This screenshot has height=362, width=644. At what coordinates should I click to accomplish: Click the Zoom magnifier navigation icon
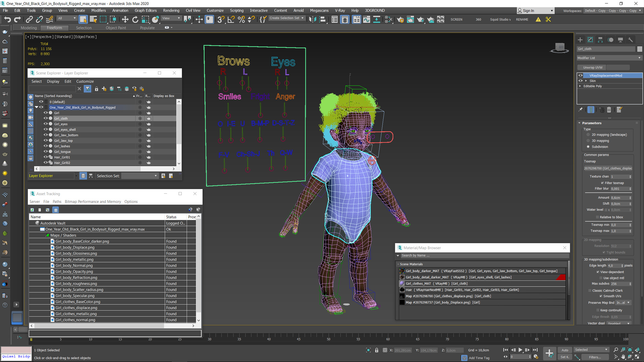click(x=616, y=350)
